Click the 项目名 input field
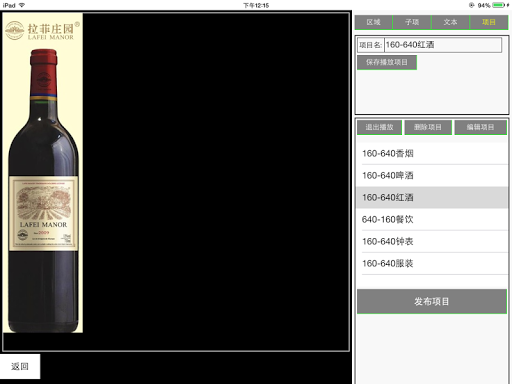 coord(443,45)
